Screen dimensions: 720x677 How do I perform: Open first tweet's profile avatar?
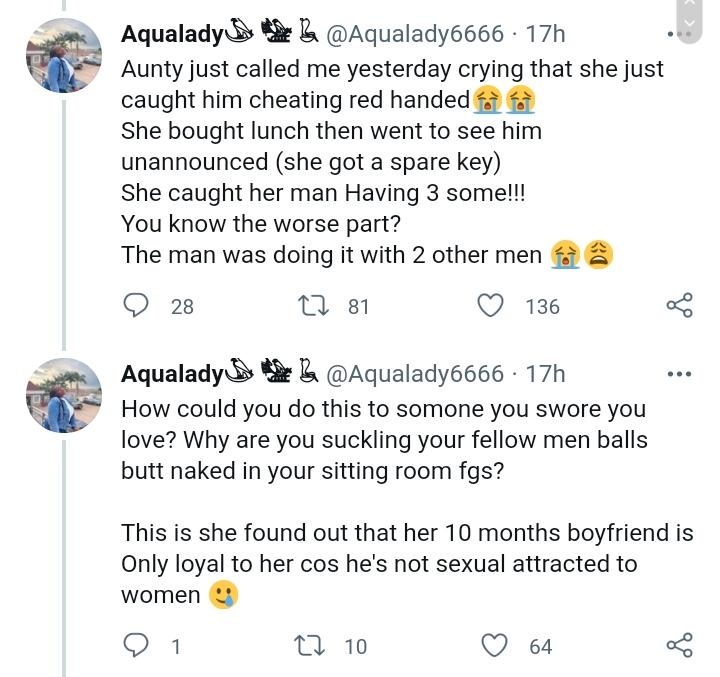65,56
